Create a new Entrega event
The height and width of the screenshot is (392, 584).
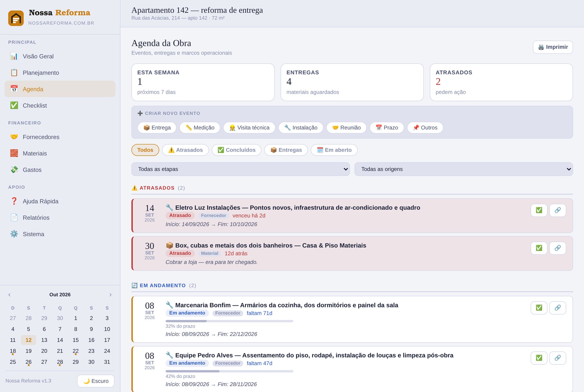(157, 128)
